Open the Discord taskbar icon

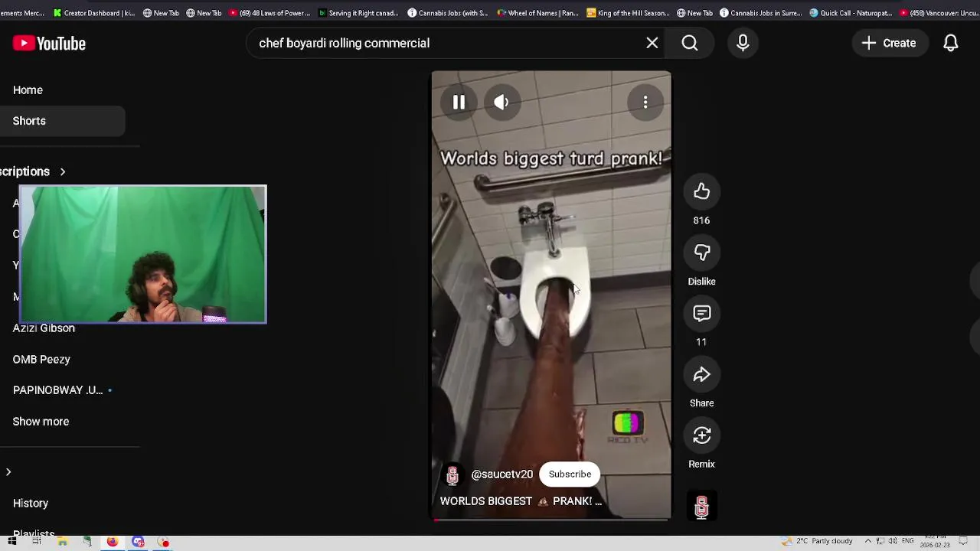(138, 543)
